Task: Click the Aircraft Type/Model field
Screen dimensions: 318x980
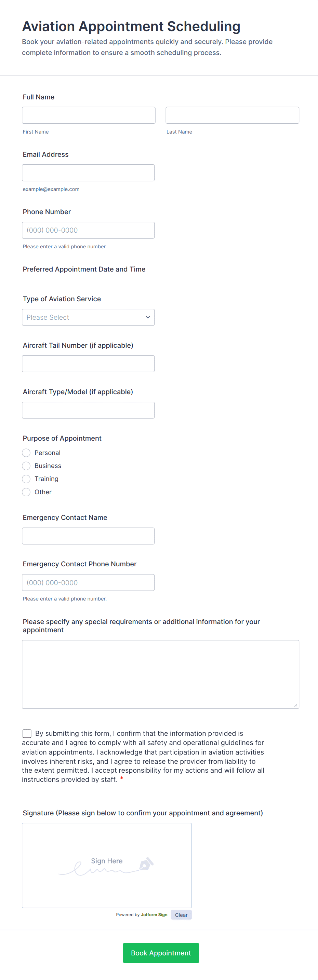Action: (88, 410)
